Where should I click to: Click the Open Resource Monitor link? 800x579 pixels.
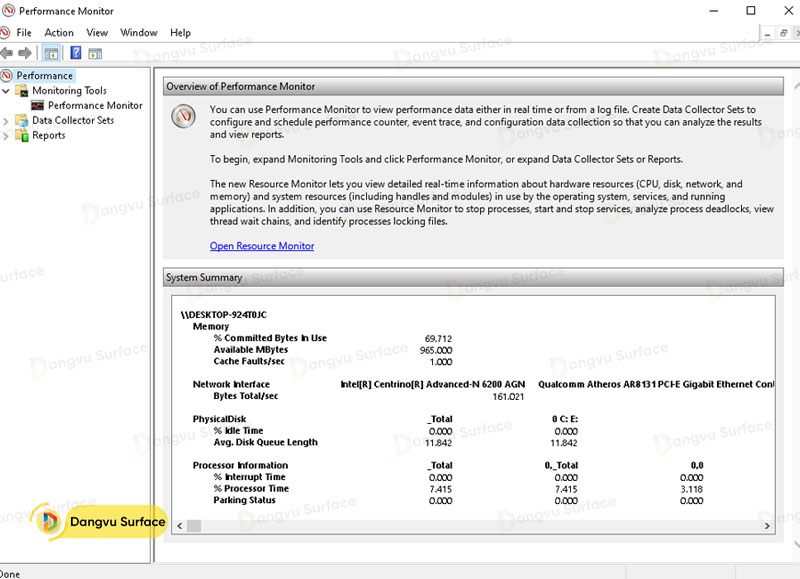(262, 246)
